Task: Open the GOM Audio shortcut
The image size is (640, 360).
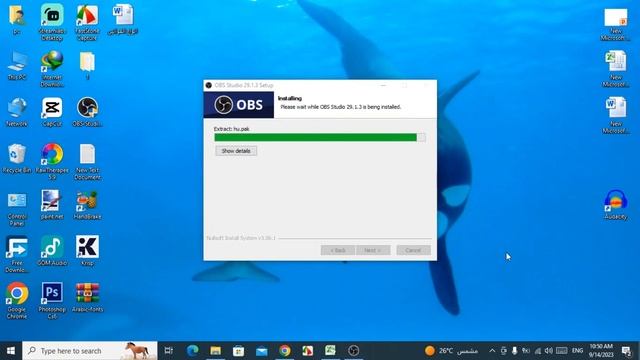Action: pyautogui.click(x=52, y=251)
